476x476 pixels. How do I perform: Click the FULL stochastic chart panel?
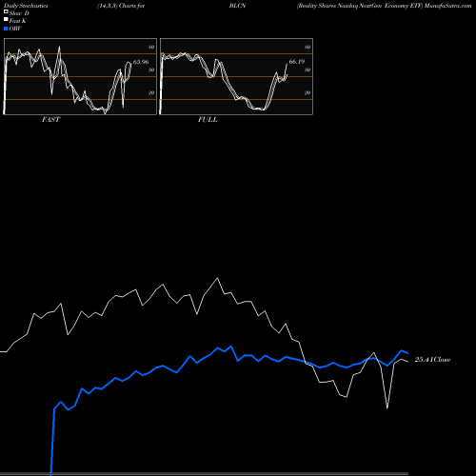click(236, 76)
